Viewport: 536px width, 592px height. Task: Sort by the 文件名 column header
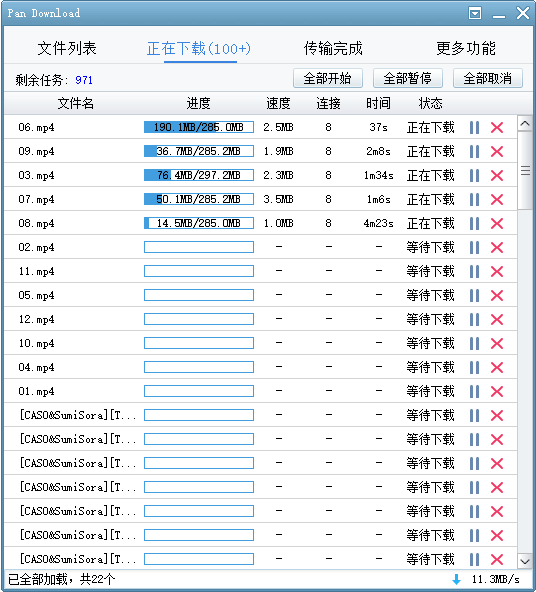pos(75,103)
